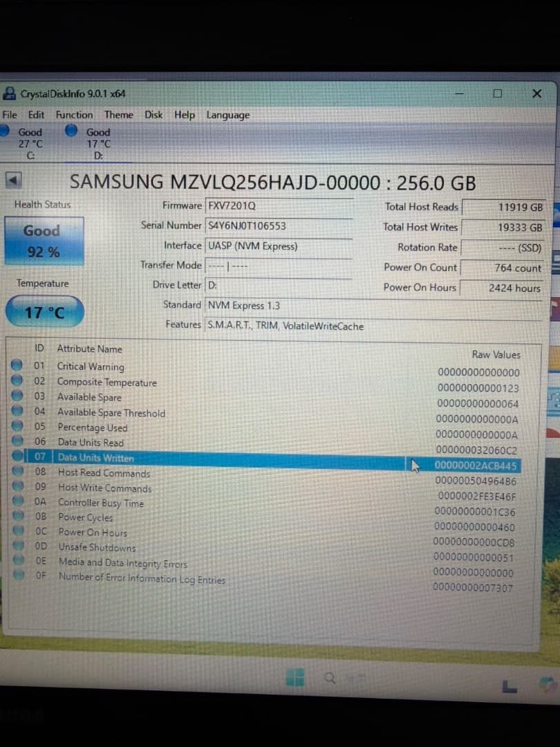This screenshot has height=747, width=560.
Task: Click the status dot for Number of Error Information Log Entries
Action: point(19,575)
